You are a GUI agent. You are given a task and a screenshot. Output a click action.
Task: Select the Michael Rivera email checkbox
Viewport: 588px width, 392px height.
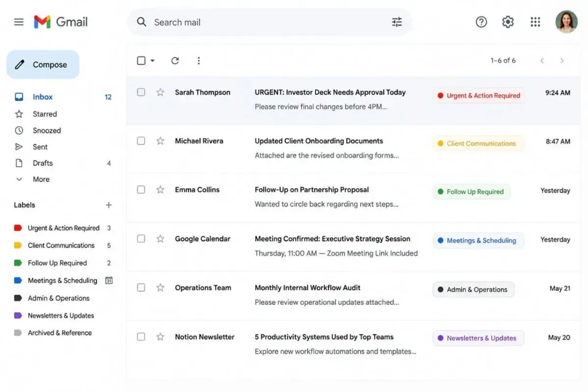[x=141, y=141]
